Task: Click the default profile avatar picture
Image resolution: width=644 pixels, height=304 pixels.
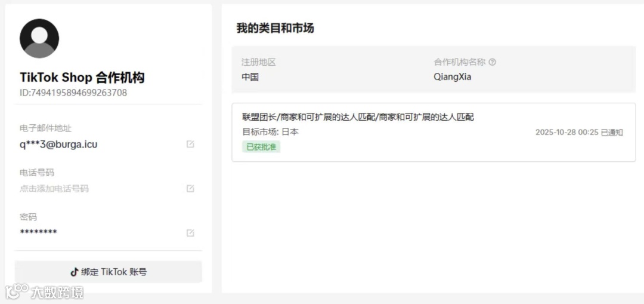Action: tap(39, 38)
